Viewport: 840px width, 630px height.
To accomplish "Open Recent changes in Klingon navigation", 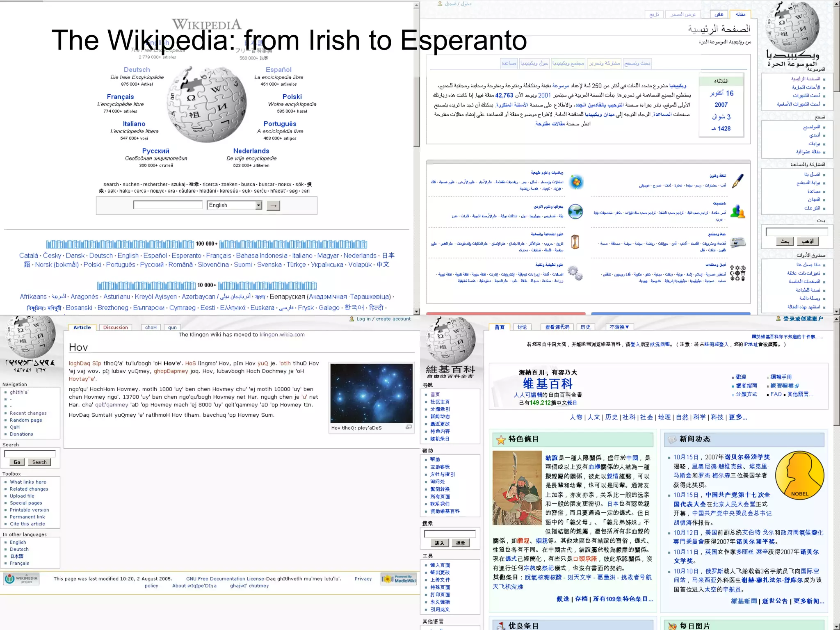I will 28,413.
